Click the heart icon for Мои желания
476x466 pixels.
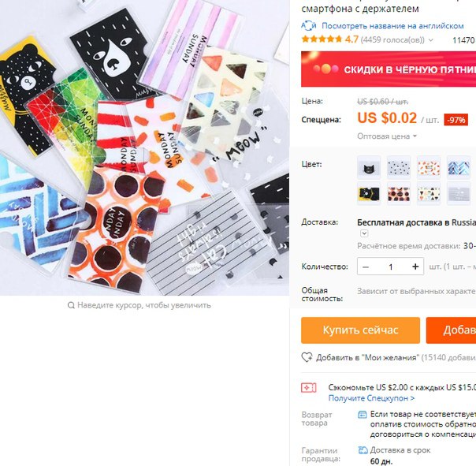(x=307, y=357)
